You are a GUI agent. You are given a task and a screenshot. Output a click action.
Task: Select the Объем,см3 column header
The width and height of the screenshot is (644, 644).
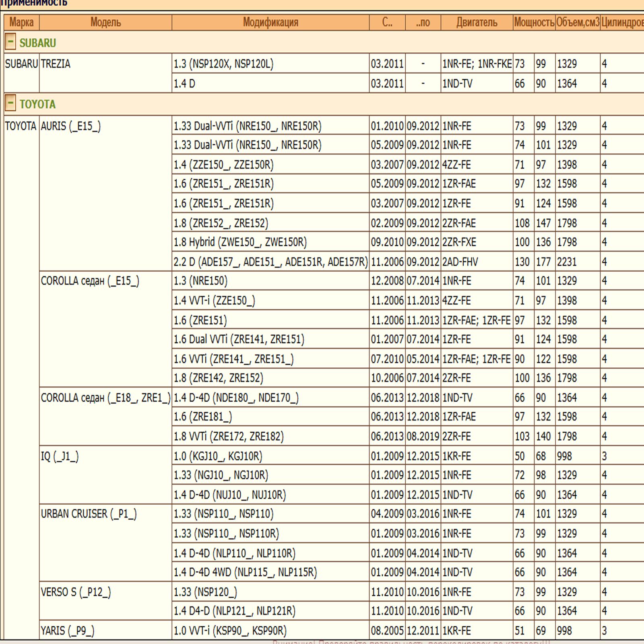(x=578, y=22)
